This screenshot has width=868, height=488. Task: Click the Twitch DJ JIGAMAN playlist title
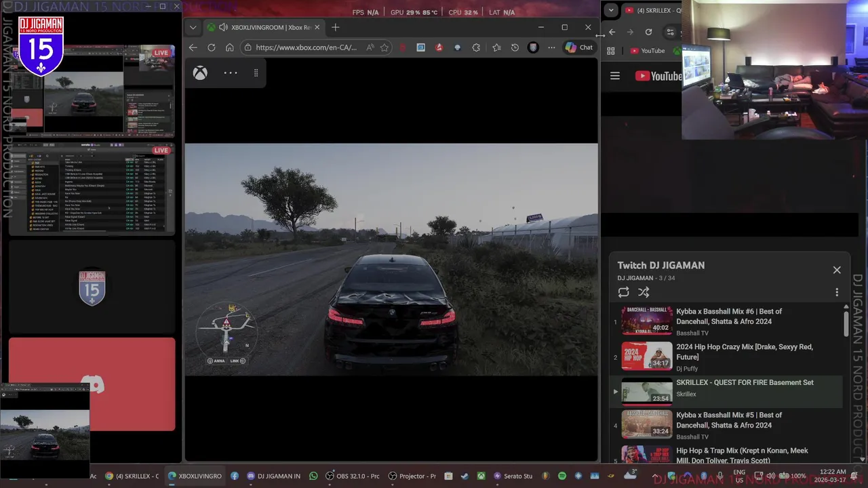pos(661,265)
